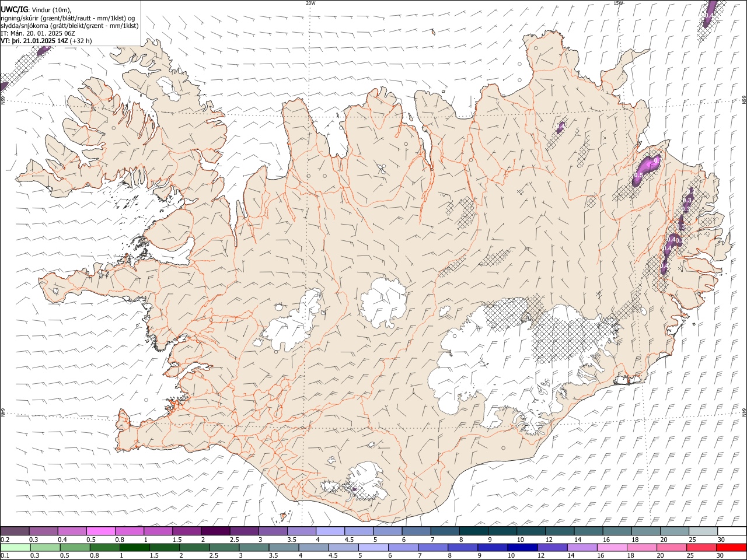This screenshot has width=747, height=560.
Task: Click the '4.5' label under upper legend
Action: point(348,540)
